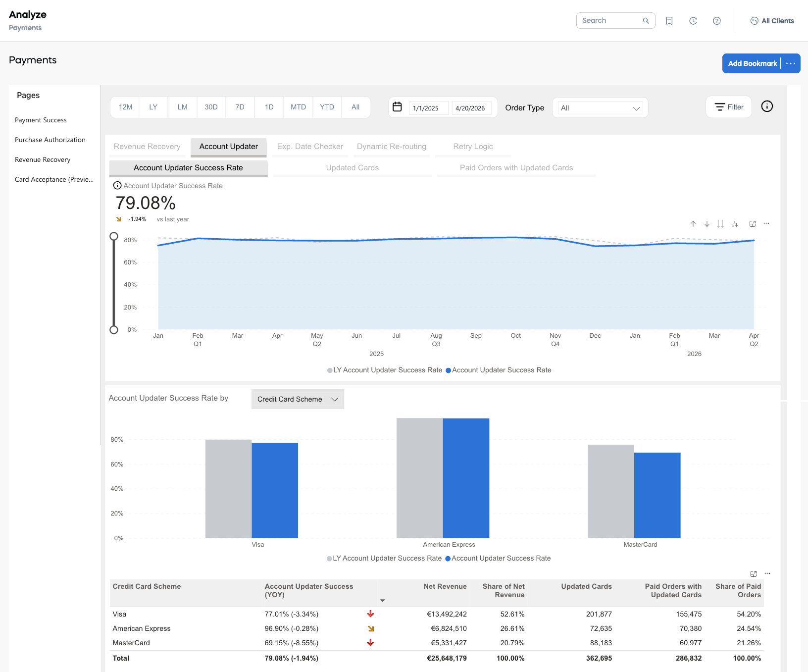Viewport: 808px width, 672px height.
Task: Open line chart more options ellipsis
Action: [766, 224]
